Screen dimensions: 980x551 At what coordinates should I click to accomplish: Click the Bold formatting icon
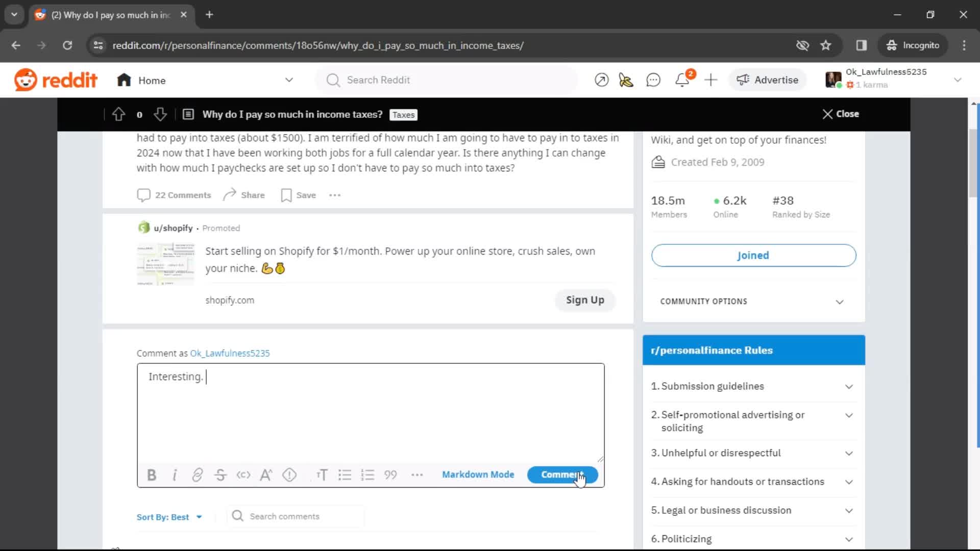(152, 474)
